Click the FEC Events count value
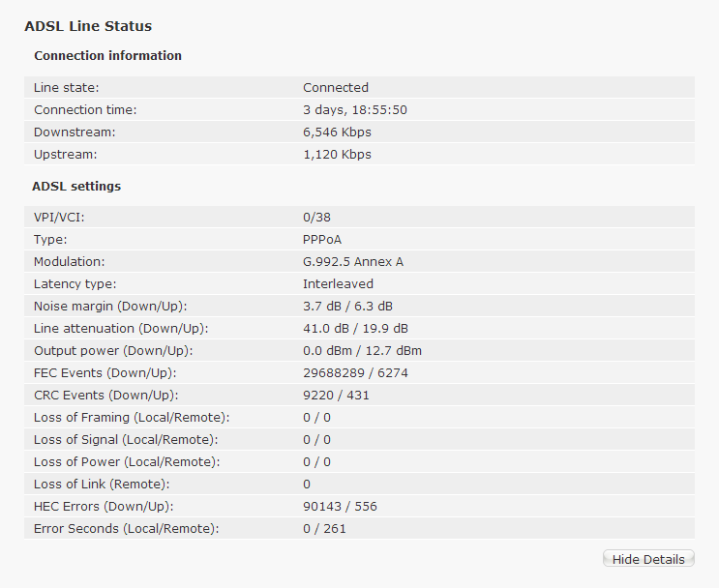Image resolution: width=719 pixels, height=588 pixels. coord(355,373)
